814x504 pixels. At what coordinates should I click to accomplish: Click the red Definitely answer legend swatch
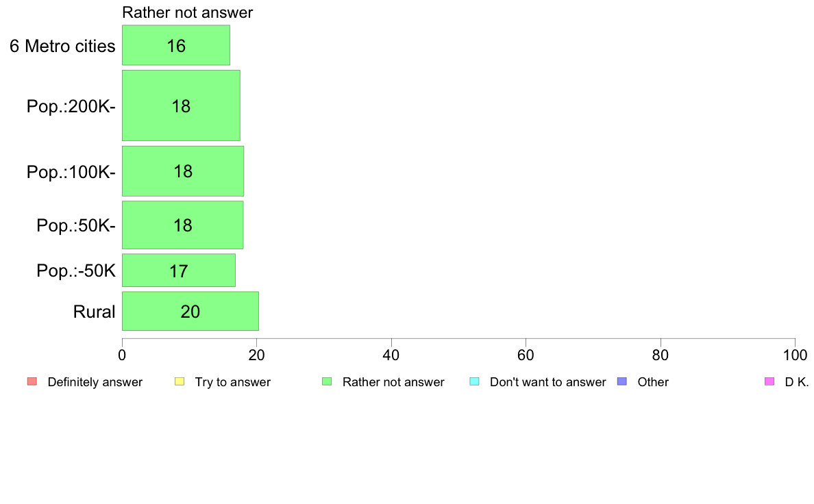click(32, 381)
